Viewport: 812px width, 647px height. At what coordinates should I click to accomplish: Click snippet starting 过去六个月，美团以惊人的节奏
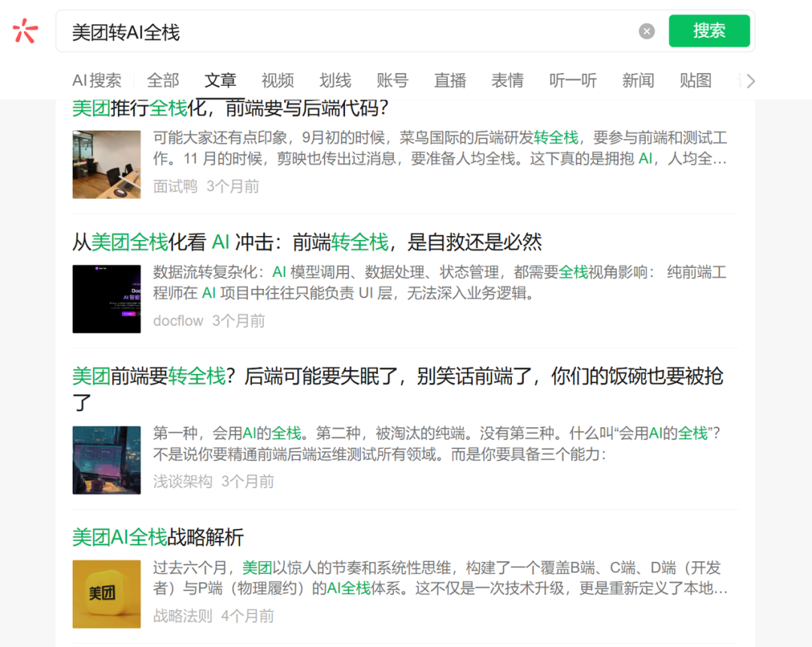[x=440, y=578]
